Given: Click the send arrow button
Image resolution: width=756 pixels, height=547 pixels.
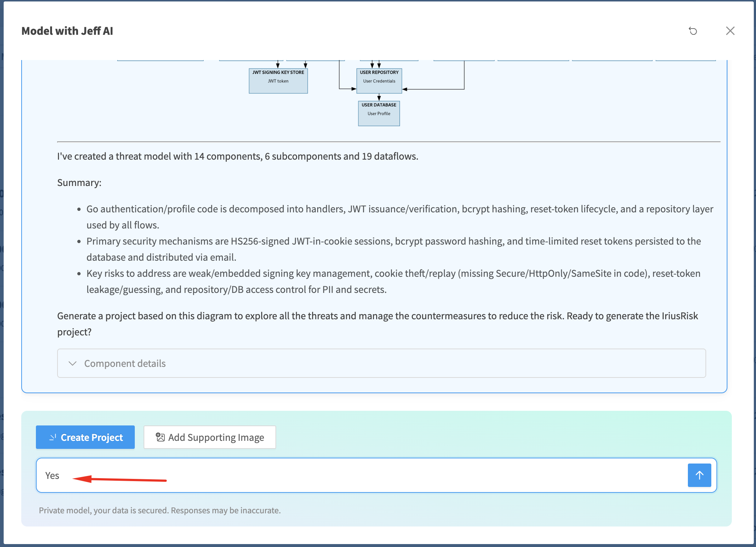Looking at the screenshot, I should [x=699, y=475].
